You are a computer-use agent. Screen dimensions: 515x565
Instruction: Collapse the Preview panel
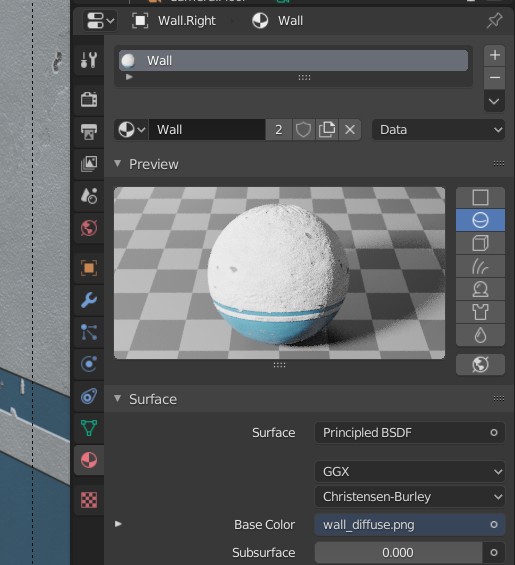pyautogui.click(x=117, y=164)
